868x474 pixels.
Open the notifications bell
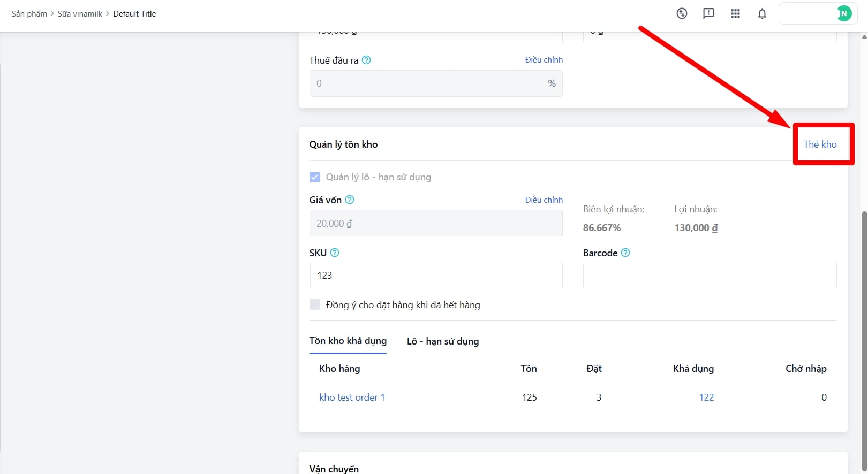(762, 14)
